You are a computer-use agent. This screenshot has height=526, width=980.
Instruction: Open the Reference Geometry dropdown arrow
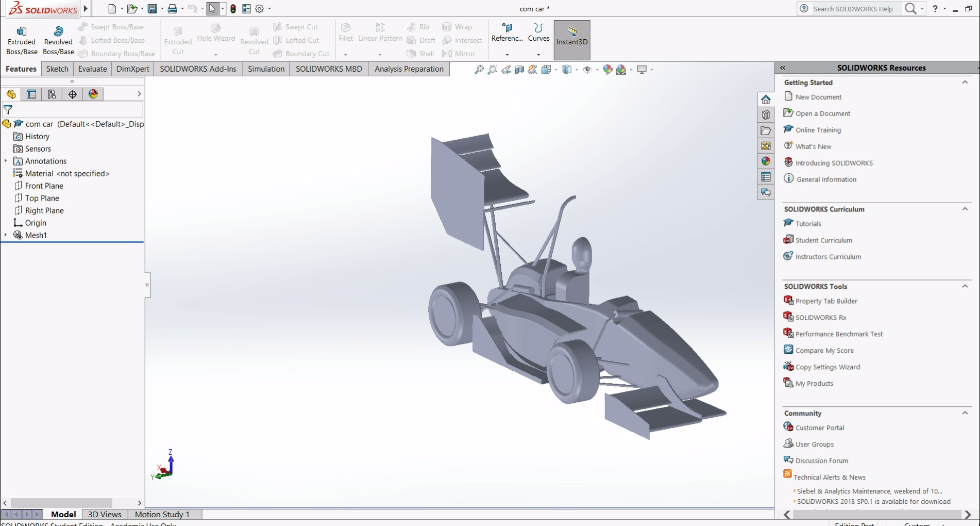click(507, 55)
